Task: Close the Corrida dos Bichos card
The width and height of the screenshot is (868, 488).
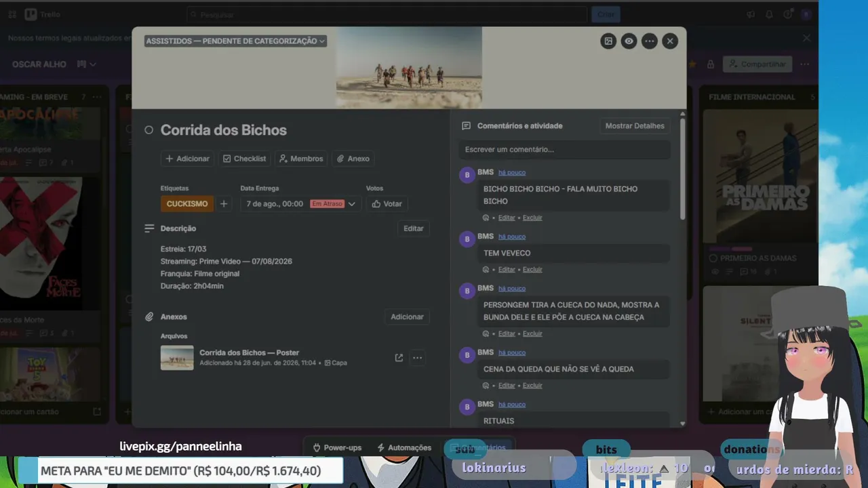Action: tap(670, 41)
